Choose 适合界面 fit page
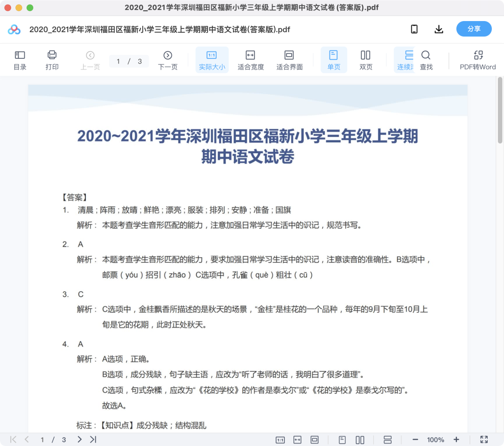 click(289, 60)
